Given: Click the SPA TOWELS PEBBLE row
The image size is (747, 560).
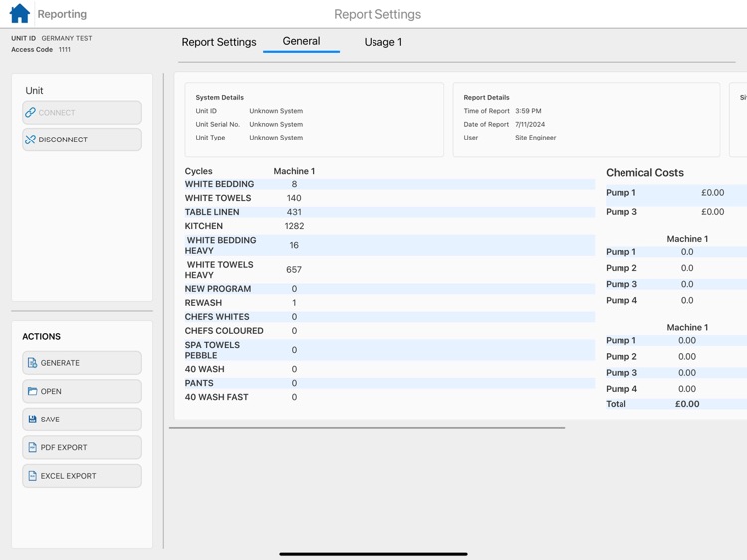Looking at the screenshot, I should point(389,350).
